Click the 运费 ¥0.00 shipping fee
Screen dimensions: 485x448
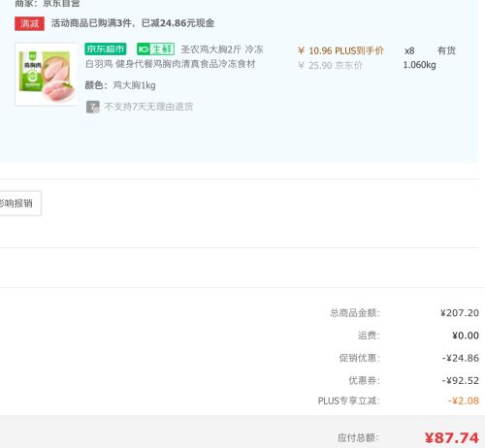point(466,336)
